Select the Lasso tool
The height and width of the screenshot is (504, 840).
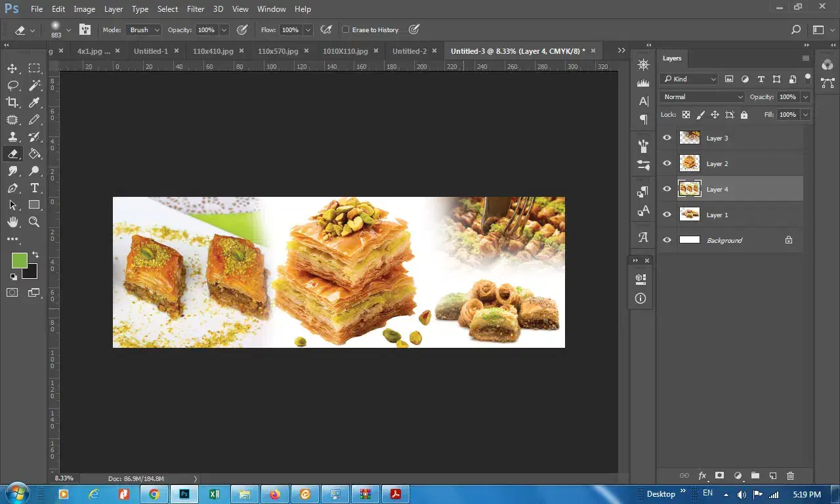tap(12, 85)
